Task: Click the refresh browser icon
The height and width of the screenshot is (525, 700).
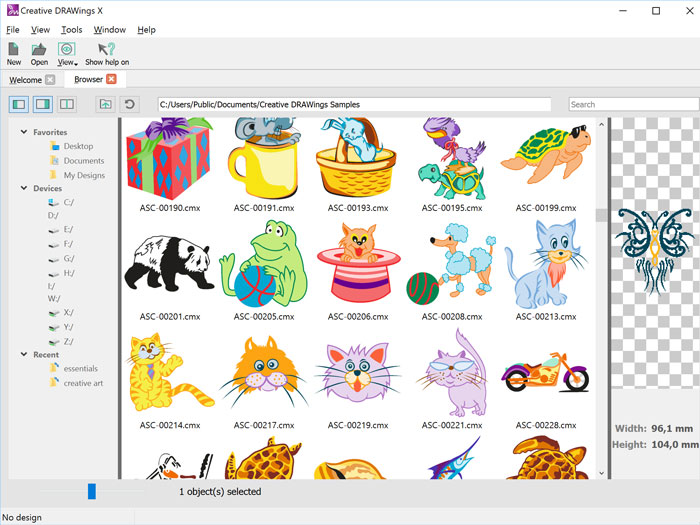Action: (129, 104)
